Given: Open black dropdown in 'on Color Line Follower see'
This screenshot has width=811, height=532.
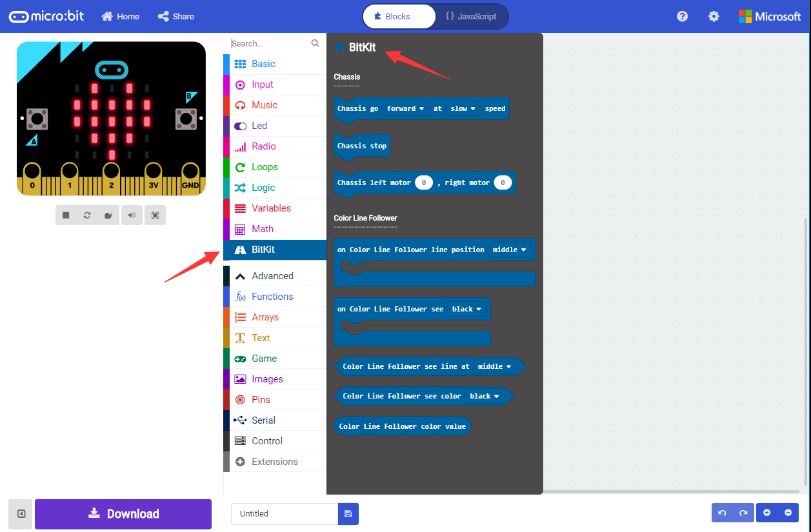Looking at the screenshot, I should [x=466, y=309].
